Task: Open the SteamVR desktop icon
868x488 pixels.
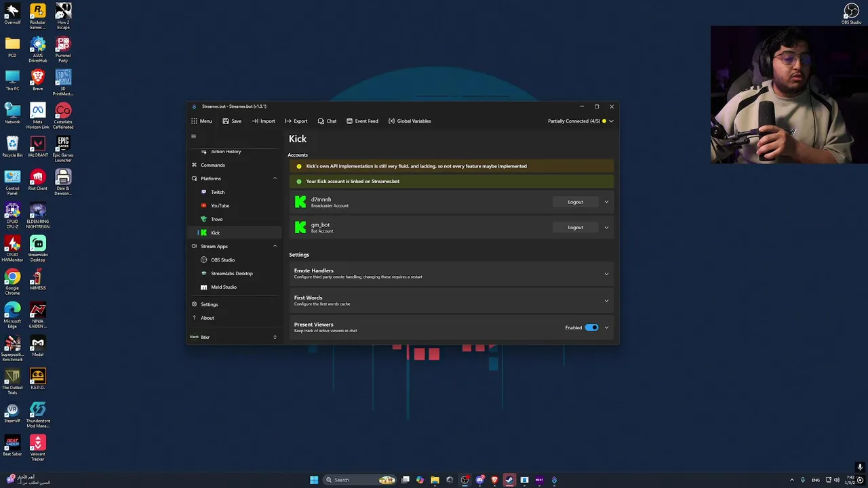Action: click(x=12, y=412)
